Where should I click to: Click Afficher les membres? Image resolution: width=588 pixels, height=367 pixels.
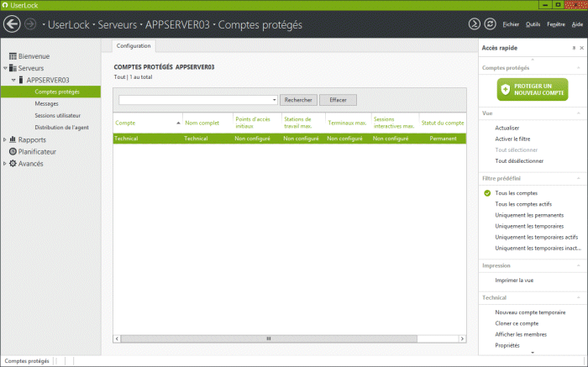point(521,334)
